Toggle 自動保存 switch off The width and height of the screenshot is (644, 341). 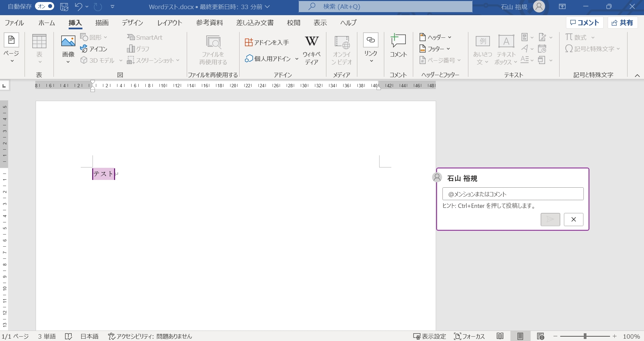44,6
